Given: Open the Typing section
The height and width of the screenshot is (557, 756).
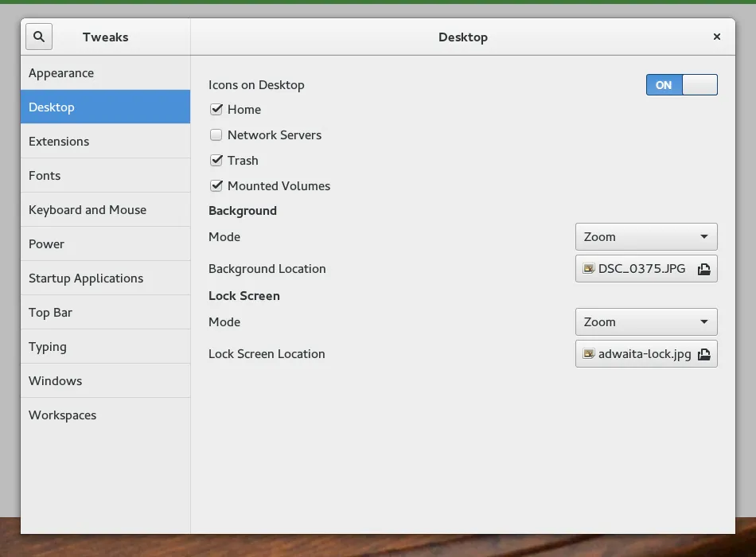Looking at the screenshot, I should 106,347.
